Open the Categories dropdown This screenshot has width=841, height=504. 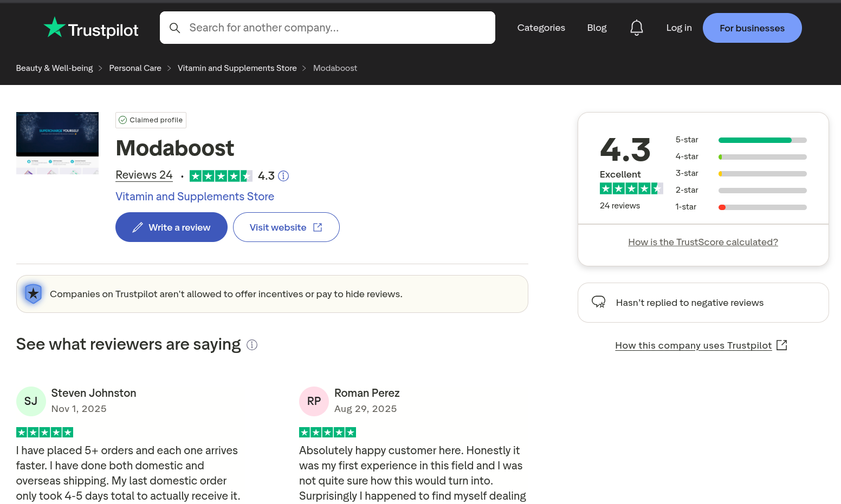pyautogui.click(x=541, y=28)
